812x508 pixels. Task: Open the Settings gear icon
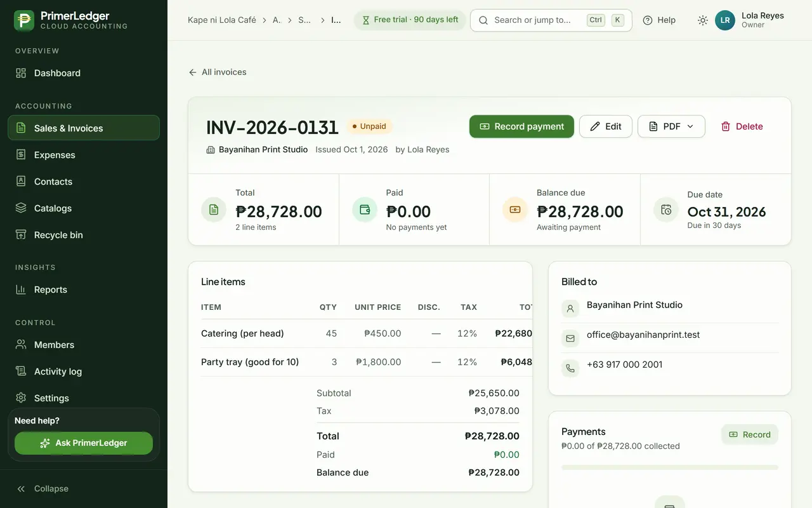(21, 398)
